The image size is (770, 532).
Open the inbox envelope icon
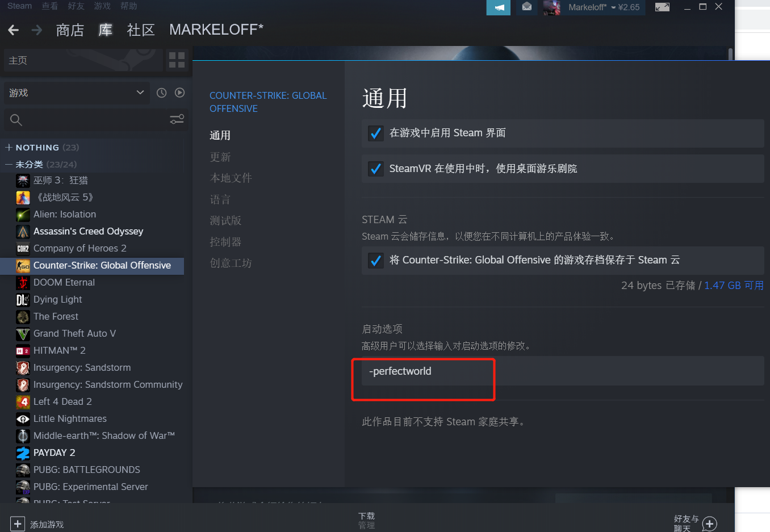pos(527,7)
